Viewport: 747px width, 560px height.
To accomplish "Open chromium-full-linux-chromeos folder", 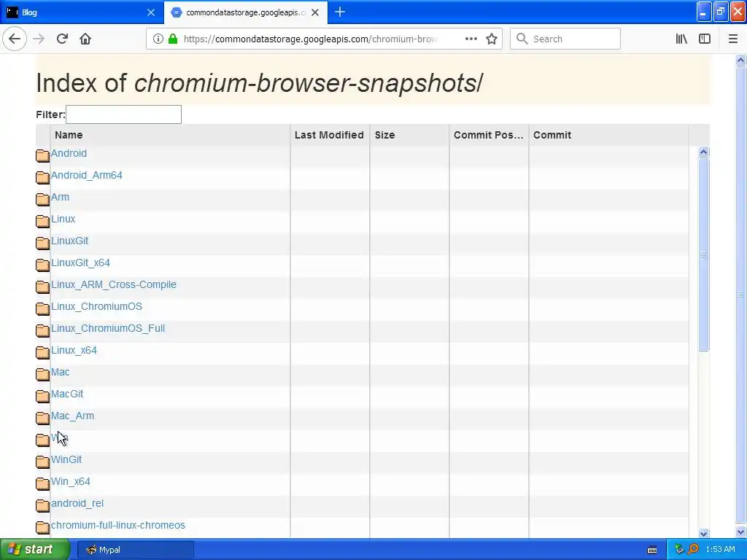I will click(118, 526).
